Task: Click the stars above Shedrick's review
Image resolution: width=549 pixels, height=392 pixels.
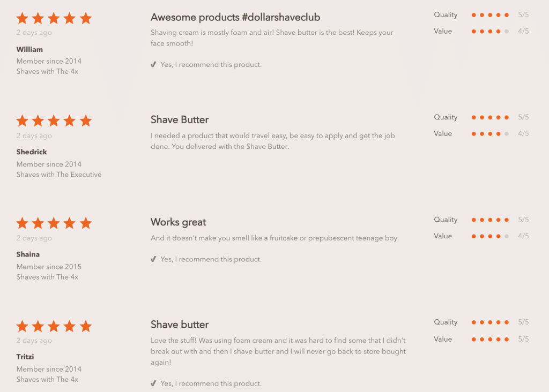Action: point(54,121)
